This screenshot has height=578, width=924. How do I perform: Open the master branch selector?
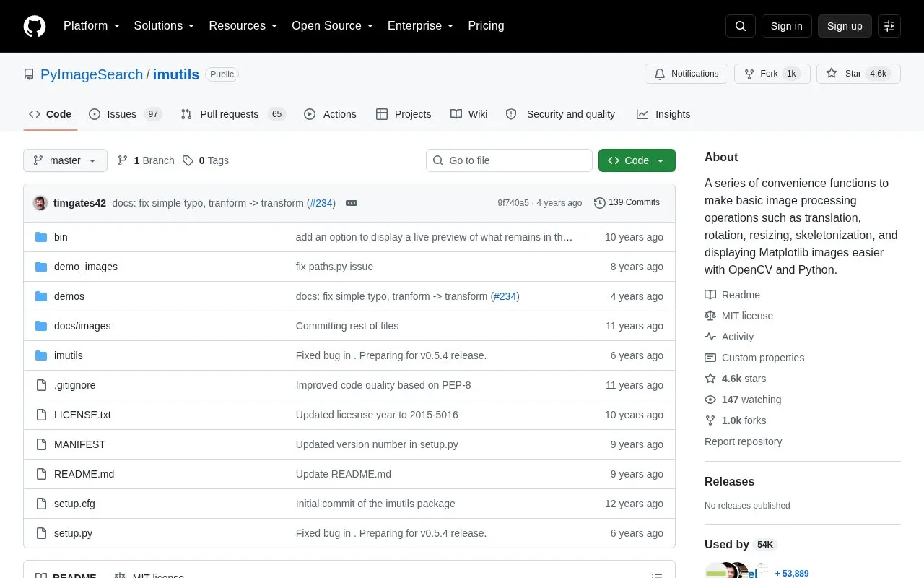tap(65, 160)
